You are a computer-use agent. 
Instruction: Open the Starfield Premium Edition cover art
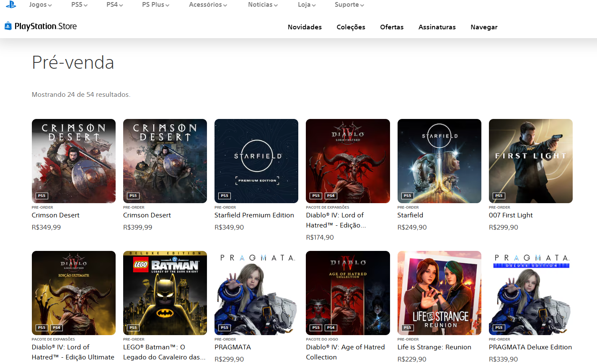click(256, 161)
